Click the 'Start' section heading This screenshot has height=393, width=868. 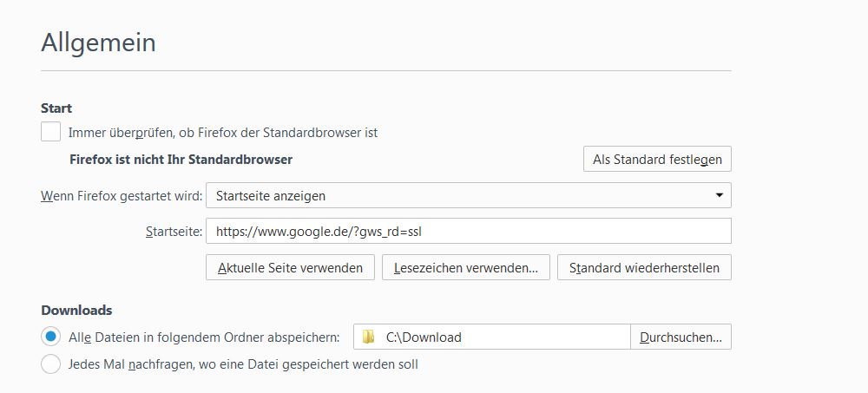click(56, 108)
